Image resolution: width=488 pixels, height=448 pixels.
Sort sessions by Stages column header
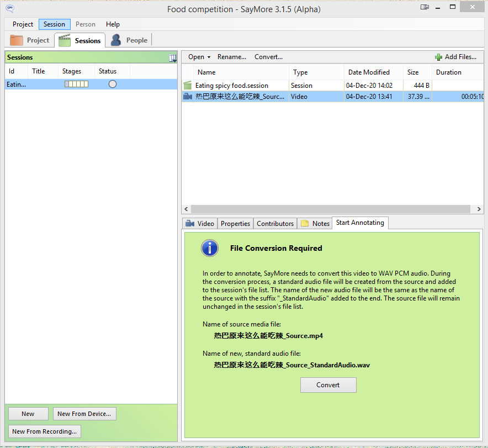point(76,71)
